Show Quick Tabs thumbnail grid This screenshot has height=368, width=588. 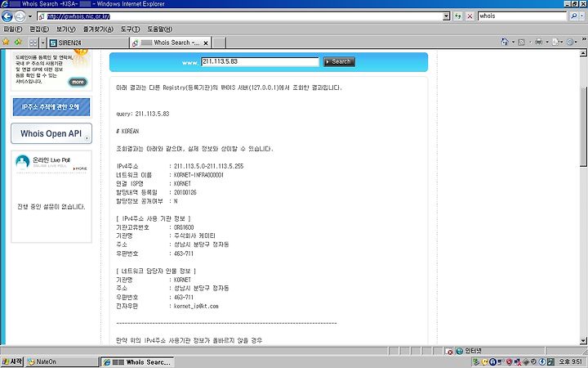click(x=33, y=43)
